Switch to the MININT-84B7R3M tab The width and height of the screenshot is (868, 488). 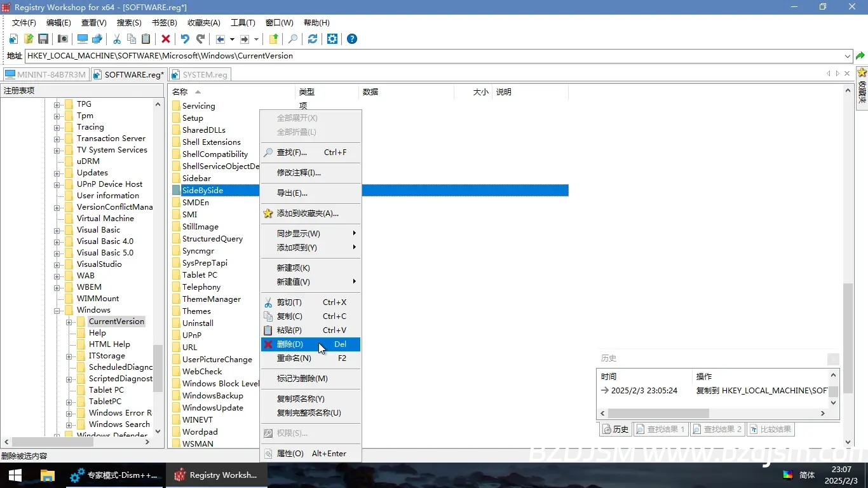pos(46,74)
